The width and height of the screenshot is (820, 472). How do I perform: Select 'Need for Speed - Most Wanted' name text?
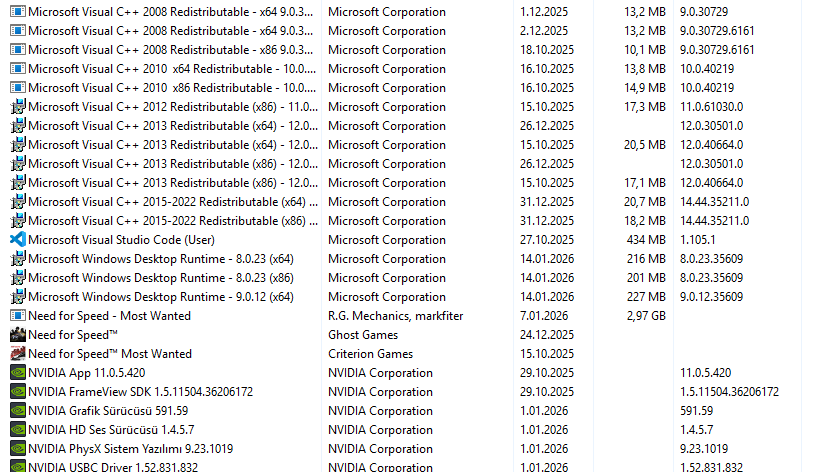click(109, 316)
